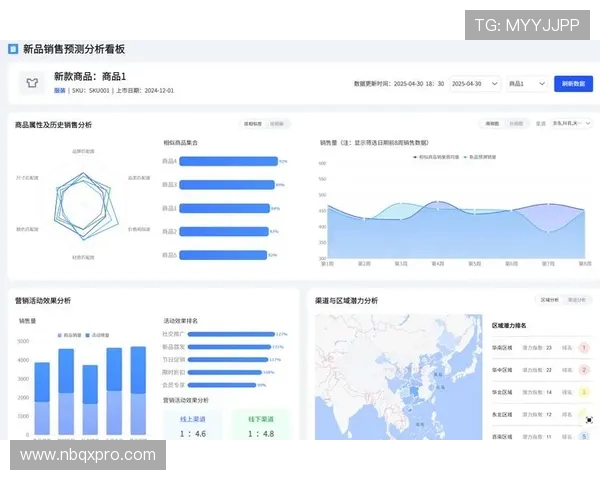Screen dimensions: 600x480
Task: Open the 线上渠道 link
Action: click(x=193, y=420)
